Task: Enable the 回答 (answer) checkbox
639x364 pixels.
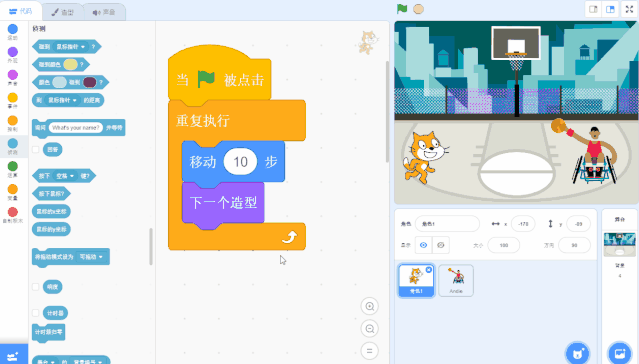Action: (35, 150)
